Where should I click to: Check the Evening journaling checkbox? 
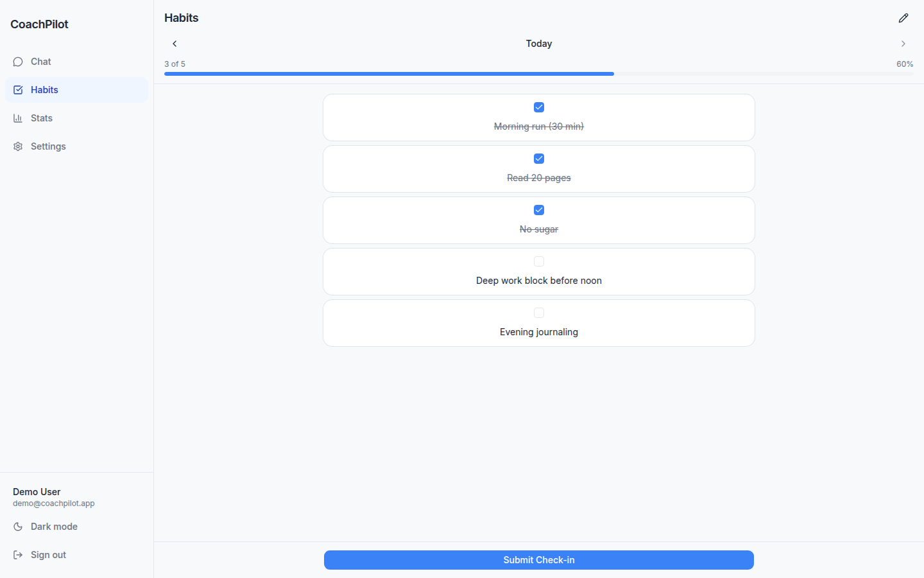tap(539, 313)
